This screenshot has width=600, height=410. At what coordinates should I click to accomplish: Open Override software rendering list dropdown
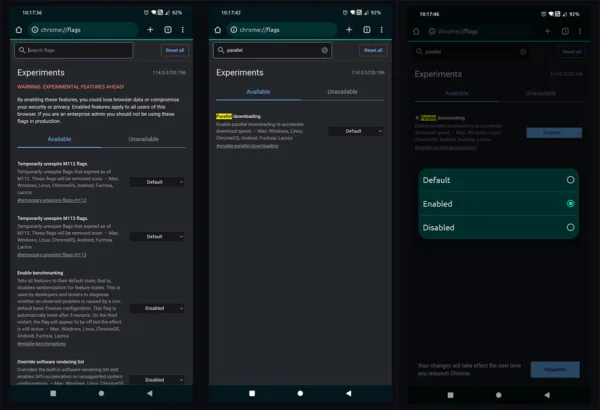pos(157,379)
